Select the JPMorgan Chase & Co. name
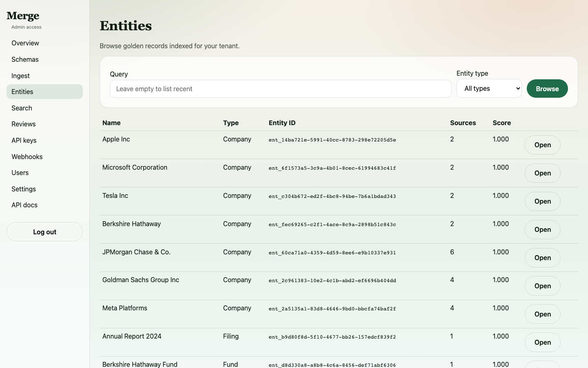Viewport: 588px width, 368px height. click(x=136, y=252)
